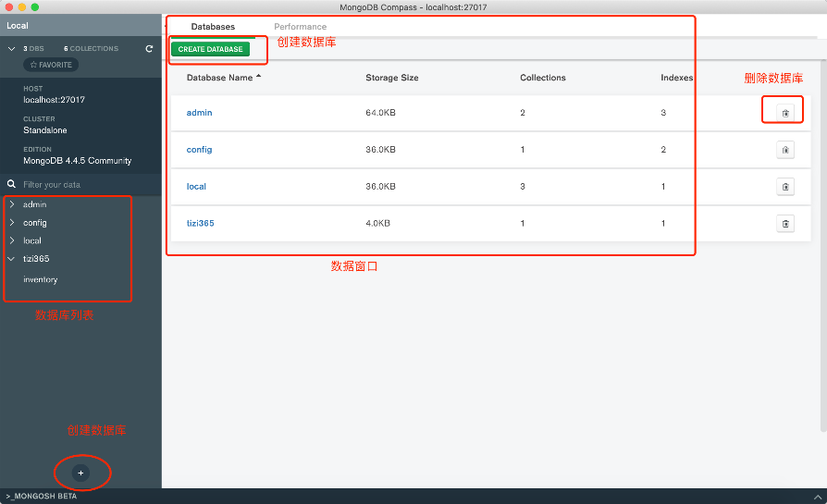The image size is (827, 504).
Task: Select local in the sidebar list
Action: pos(32,240)
